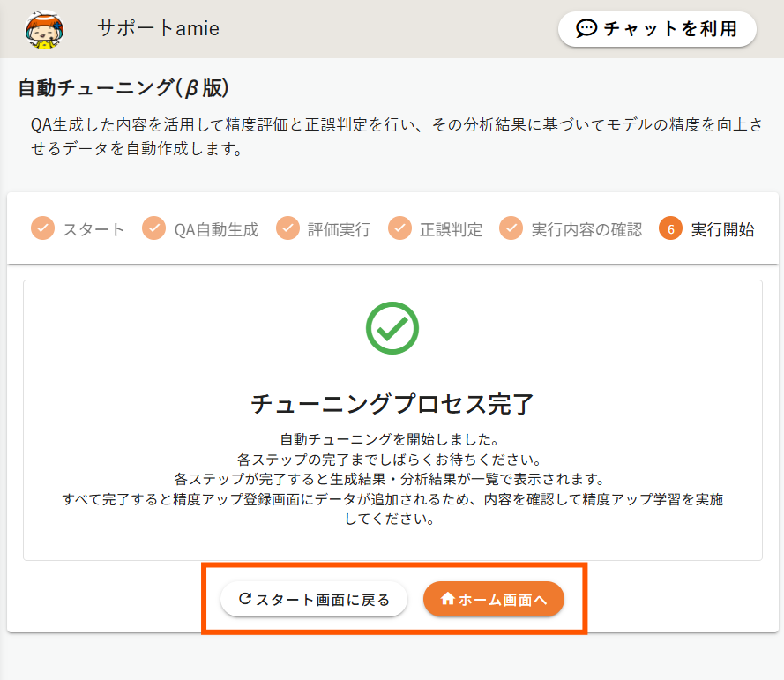This screenshot has width=784, height=680.
Task: Click the checkmark icon beside QA自動生成 step
Action: coord(154,229)
